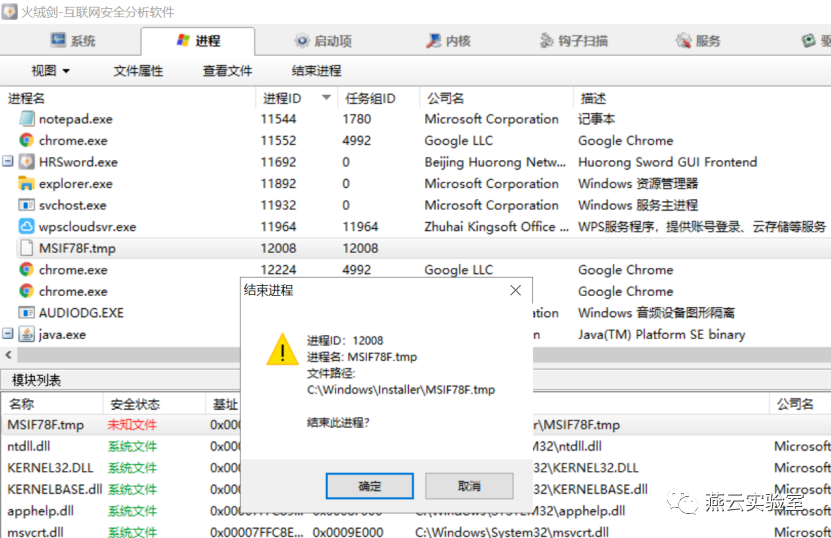Open the 启动项 tab
Screen dimensions: 831x538
click(x=323, y=41)
